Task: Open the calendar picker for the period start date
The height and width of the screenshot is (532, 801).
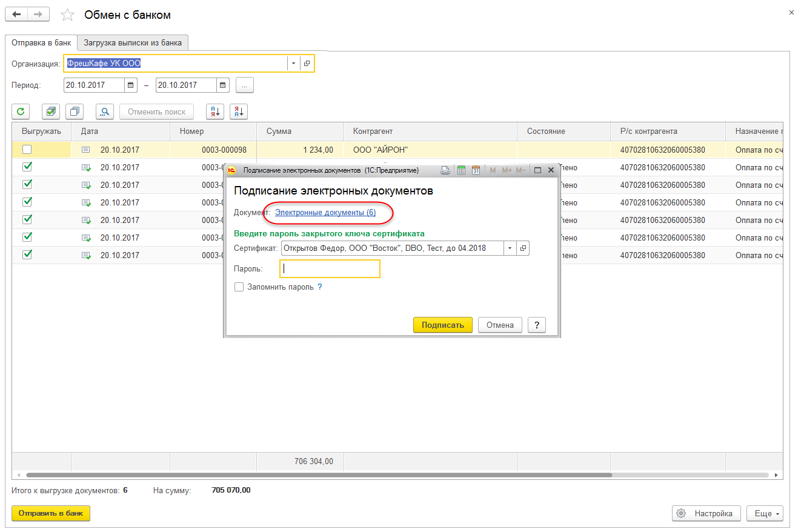Action: (x=131, y=85)
